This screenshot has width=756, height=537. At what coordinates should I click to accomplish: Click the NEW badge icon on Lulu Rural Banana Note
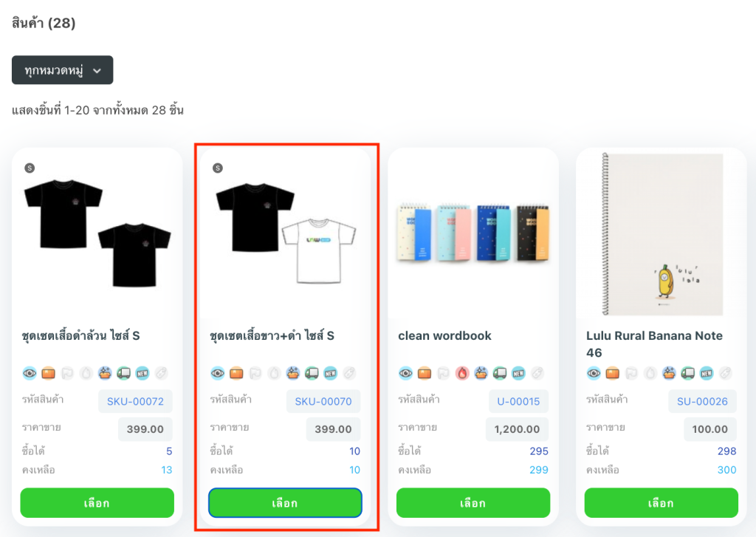tap(707, 373)
